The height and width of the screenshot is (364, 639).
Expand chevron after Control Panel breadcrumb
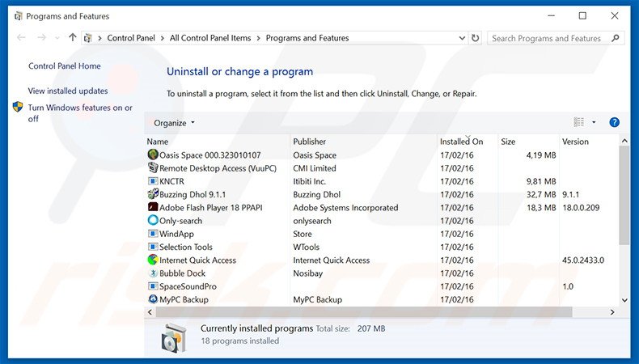(163, 38)
